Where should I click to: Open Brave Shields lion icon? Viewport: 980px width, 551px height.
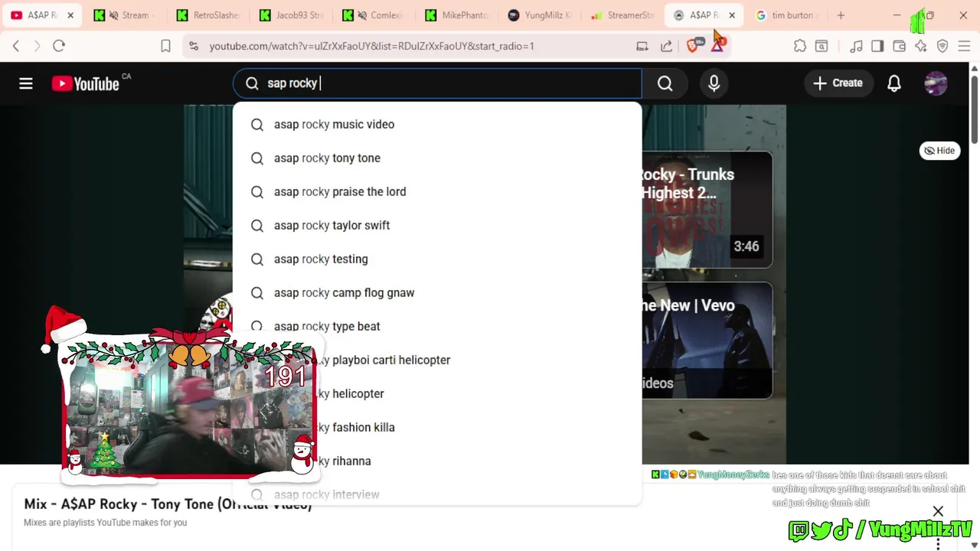point(694,46)
